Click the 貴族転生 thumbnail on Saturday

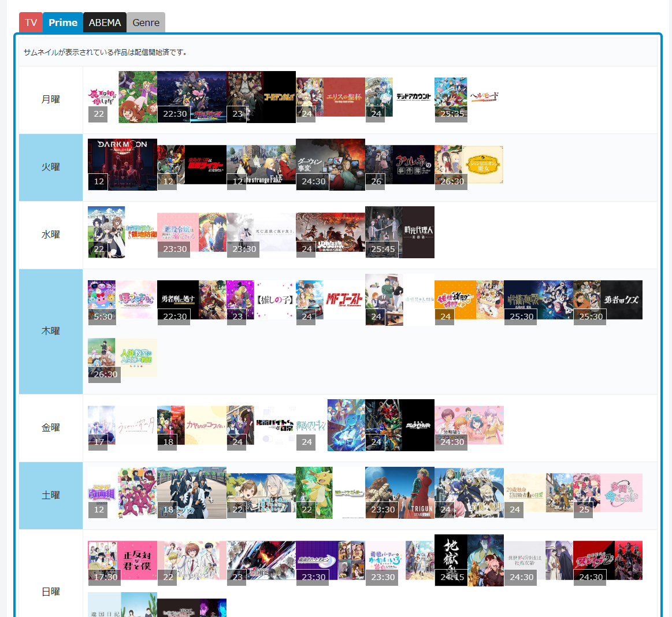[x=469, y=493]
